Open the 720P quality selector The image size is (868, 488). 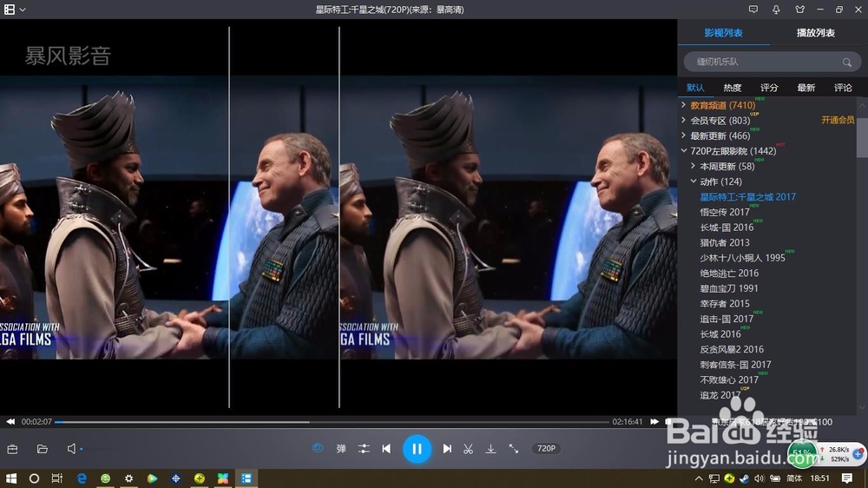pyautogui.click(x=546, y=449)
